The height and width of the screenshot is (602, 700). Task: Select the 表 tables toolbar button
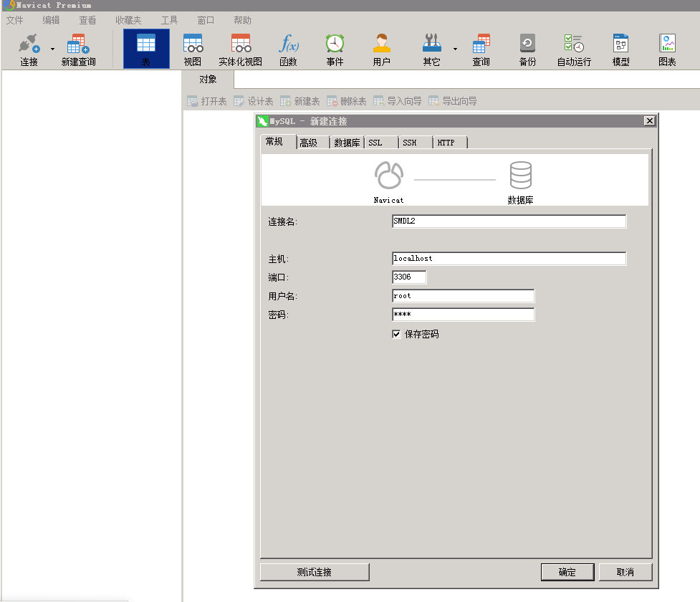pos(146,49)
